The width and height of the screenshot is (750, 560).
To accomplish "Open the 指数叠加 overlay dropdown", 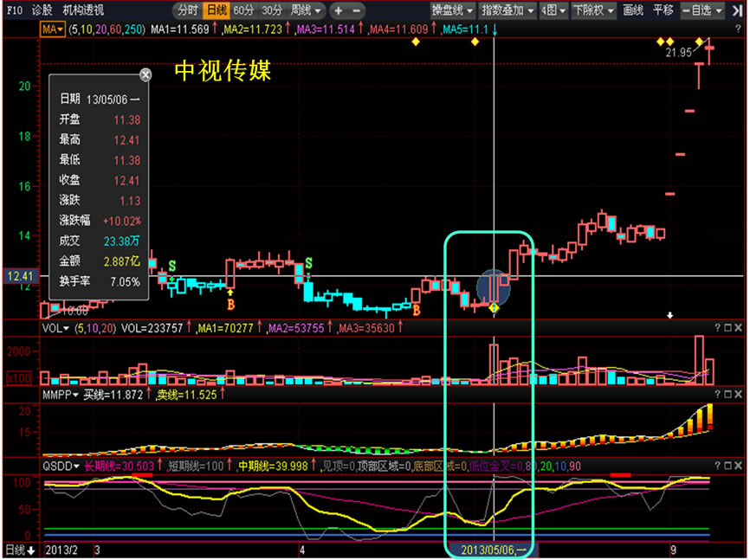I will (x=508, y=10).
